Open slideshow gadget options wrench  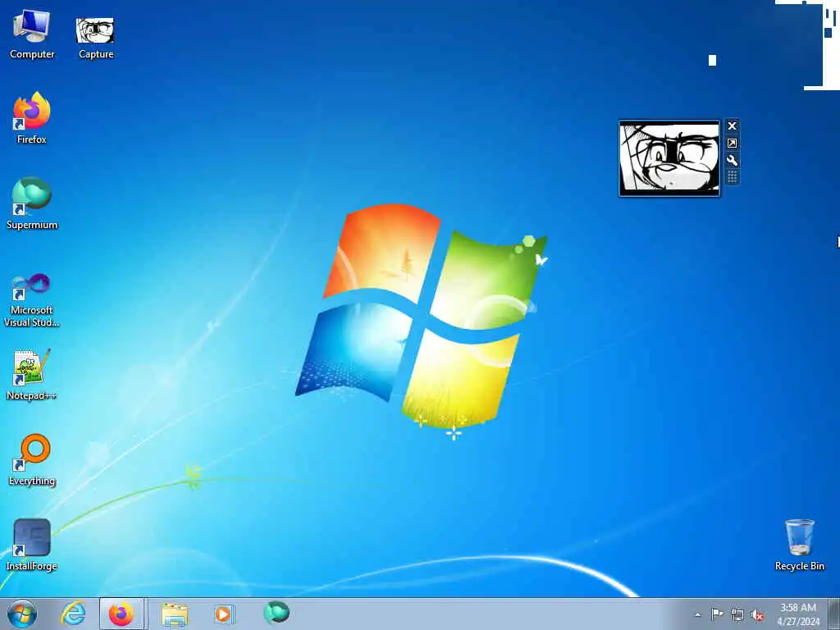(x=732, y=160)
